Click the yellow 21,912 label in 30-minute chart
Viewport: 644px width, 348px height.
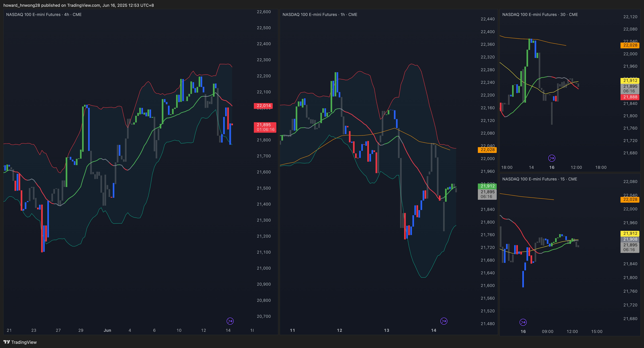630,81
